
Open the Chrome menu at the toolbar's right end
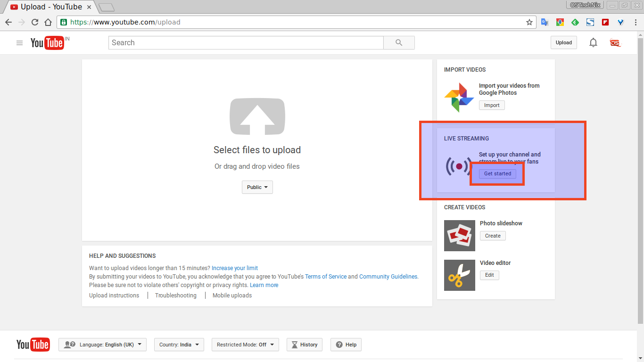coord(636,22)
